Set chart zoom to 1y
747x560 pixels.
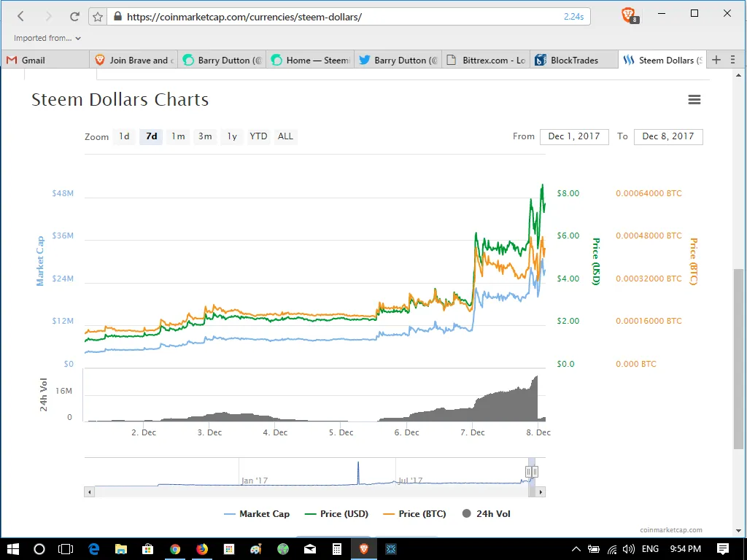point(232,136)
